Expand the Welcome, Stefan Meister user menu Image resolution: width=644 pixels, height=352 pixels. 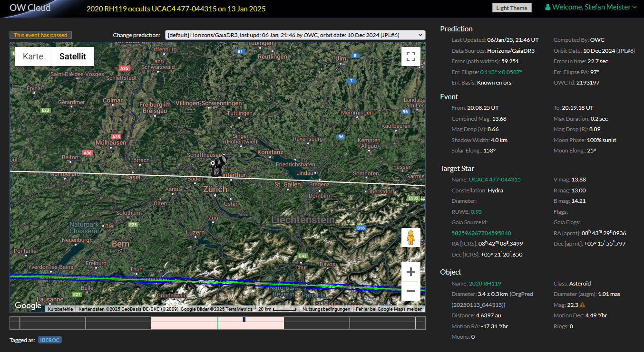click(x=591, y=7)
